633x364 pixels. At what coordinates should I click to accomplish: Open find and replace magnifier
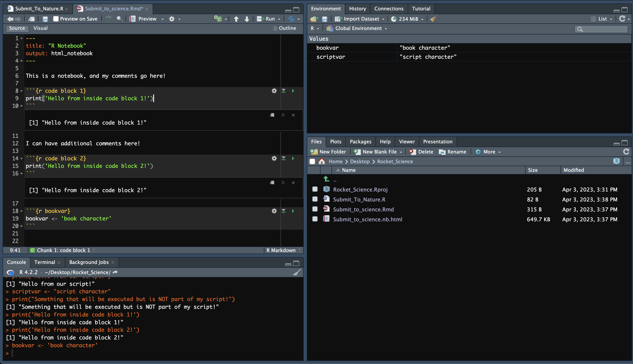tap(120, 19)
